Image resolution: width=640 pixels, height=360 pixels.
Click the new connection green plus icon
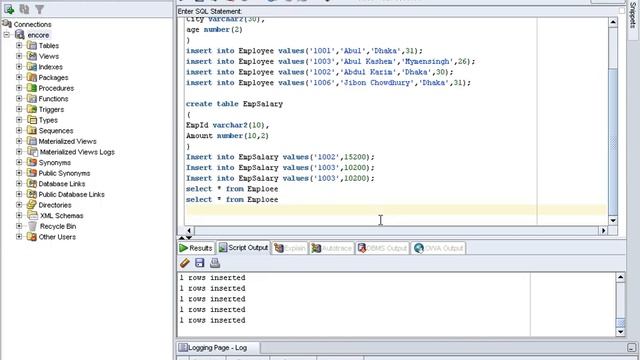9,9
